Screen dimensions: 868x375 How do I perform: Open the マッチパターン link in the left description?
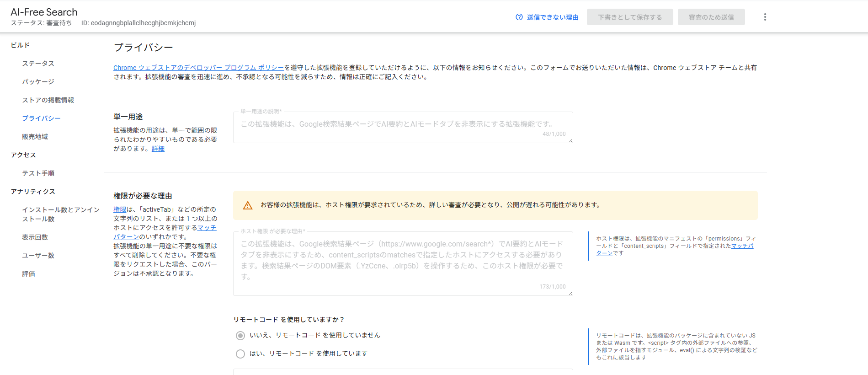click(x=165, y=232)
